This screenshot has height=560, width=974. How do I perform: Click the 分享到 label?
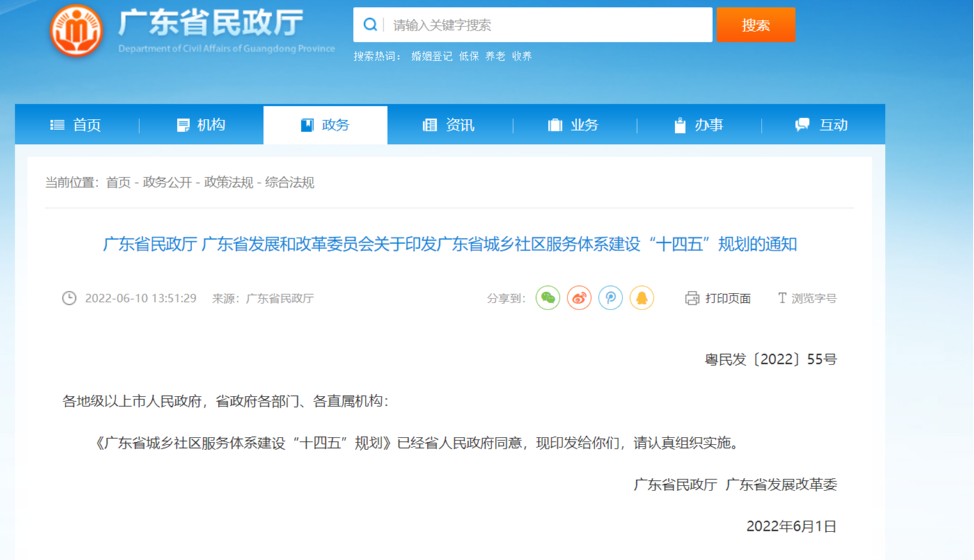(x=506, y=298)
